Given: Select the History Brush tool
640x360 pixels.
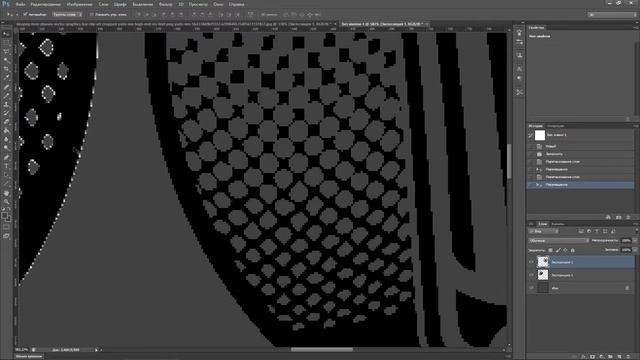Looking at the screenshot, I should pos(6,113).
